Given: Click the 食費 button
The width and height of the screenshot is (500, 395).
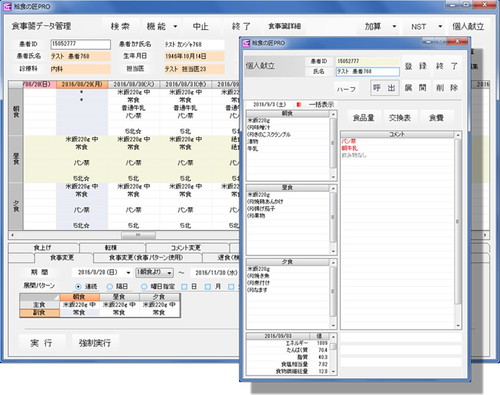Looking at the screenshot, I should coord(436,118).
